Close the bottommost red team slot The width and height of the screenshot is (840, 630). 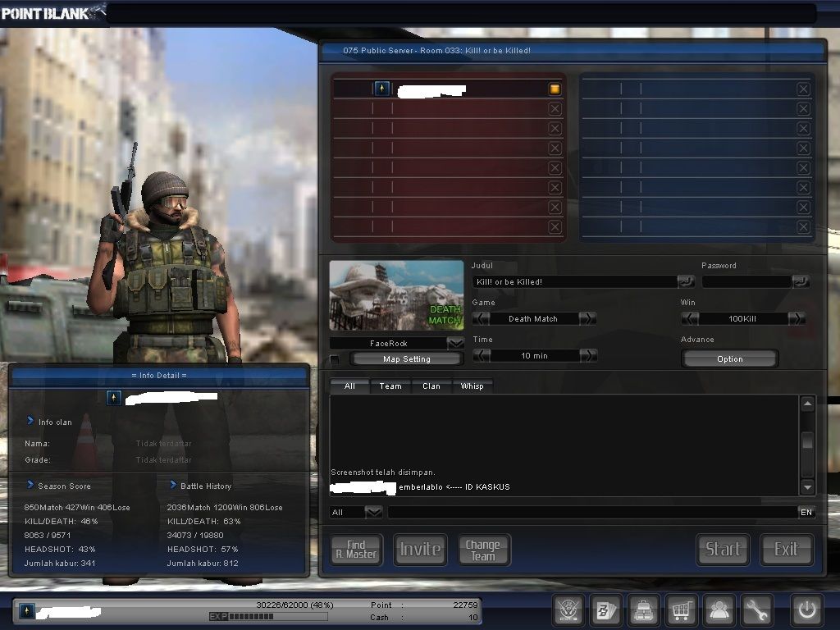[x=555, y=227]
